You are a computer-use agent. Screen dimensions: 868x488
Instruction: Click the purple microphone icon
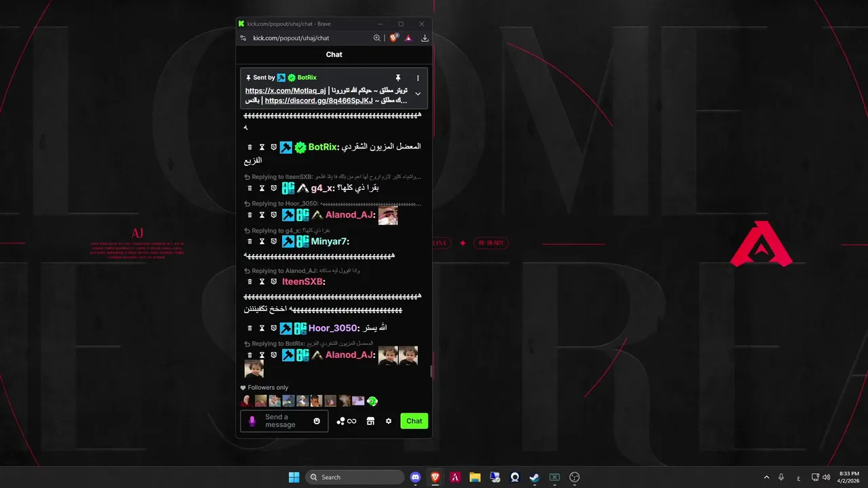(x=252, y=421)
